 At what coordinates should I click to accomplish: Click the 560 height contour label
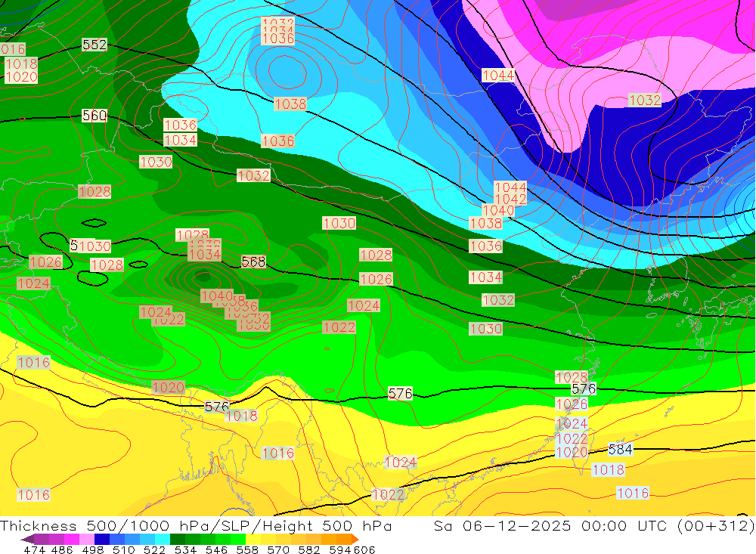(94, 115)
